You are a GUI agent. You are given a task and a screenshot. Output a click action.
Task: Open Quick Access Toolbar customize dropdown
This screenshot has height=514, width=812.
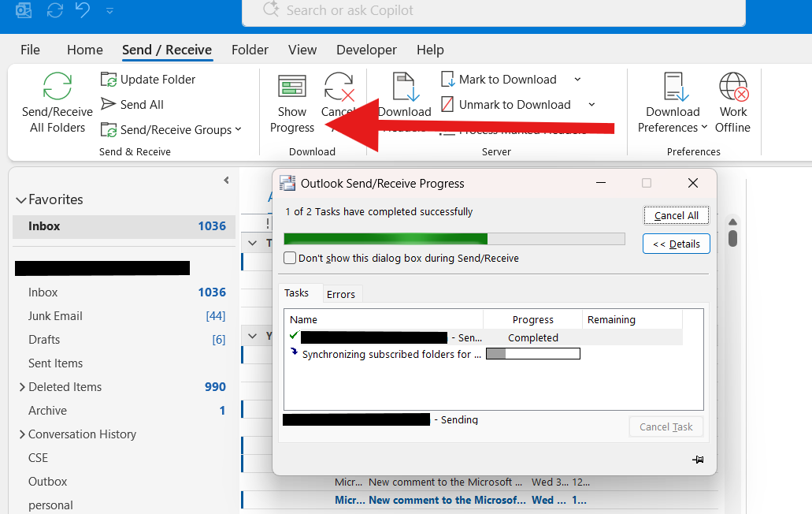pos(109,10)
